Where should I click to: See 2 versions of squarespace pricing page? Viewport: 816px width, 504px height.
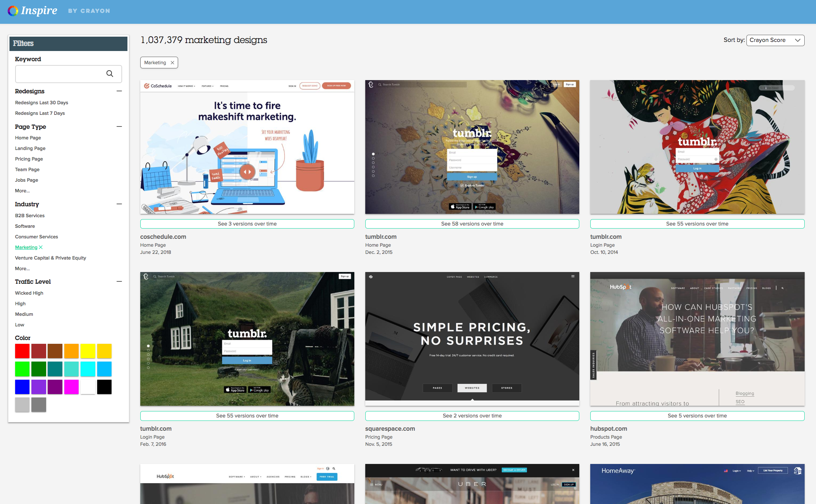(x=472, y=416)
